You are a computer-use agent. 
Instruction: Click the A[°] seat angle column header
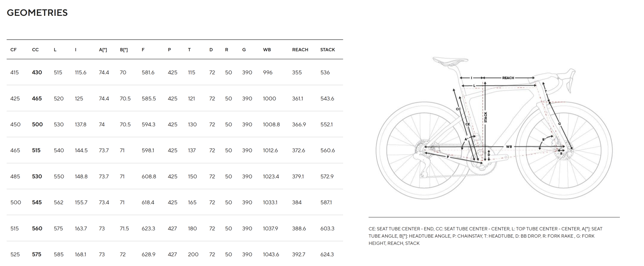click(103, 50)
